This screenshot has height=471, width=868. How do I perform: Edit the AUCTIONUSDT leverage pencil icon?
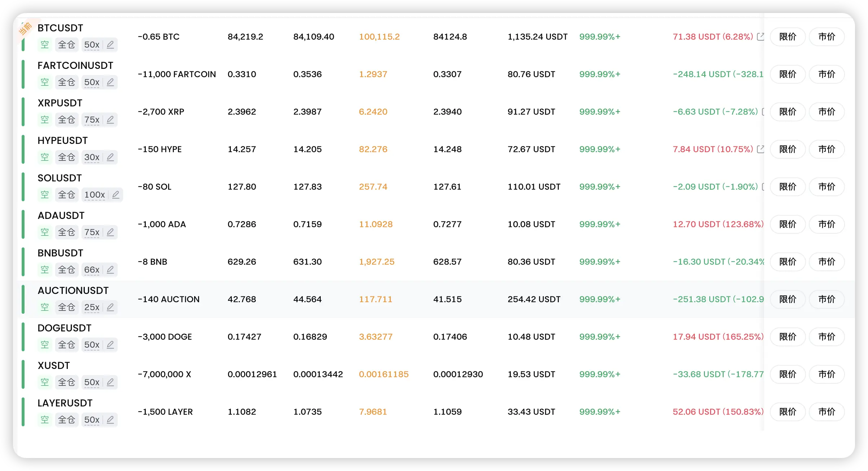click(x=110, y=307)
